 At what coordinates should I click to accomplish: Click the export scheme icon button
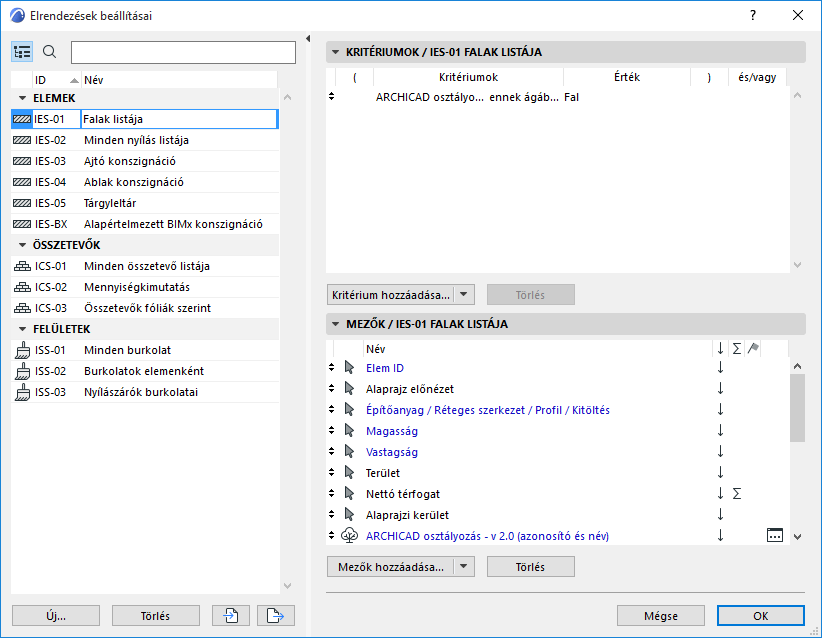tap(276, 615)
